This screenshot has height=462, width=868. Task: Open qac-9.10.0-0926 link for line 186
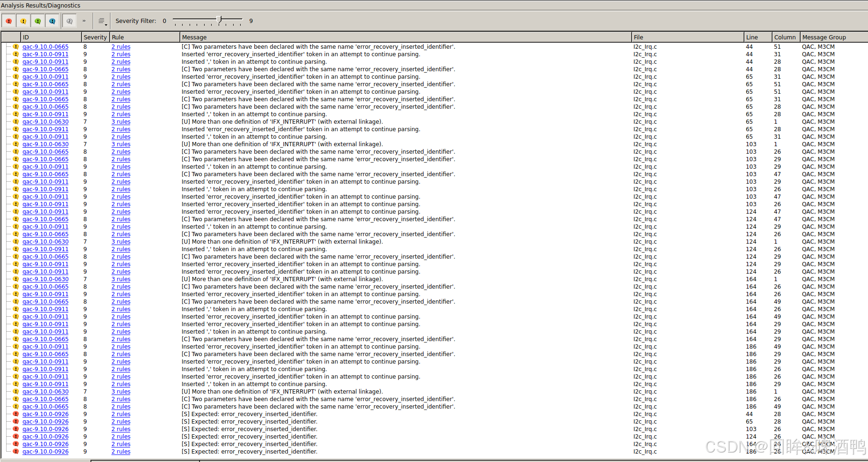click(x=45, y=452)
